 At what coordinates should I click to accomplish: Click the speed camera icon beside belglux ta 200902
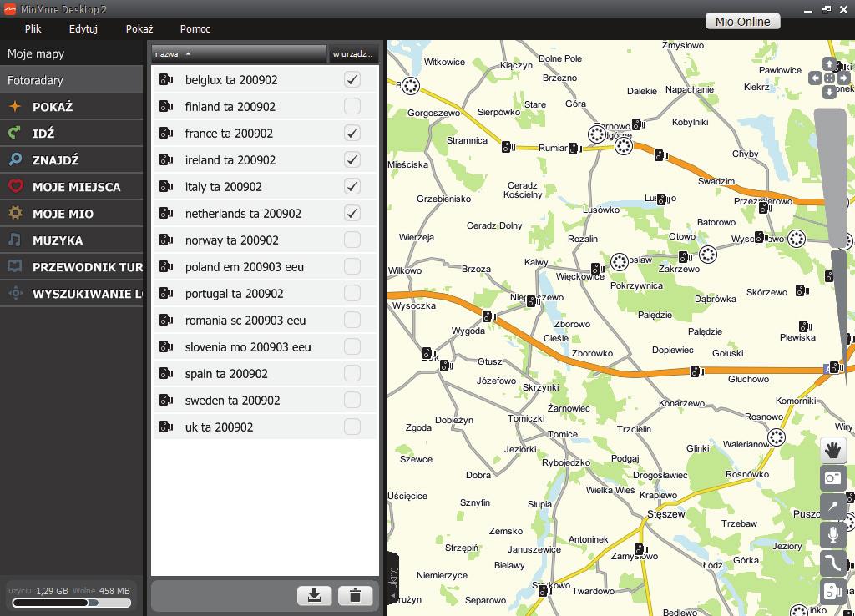tap(166, 79)
